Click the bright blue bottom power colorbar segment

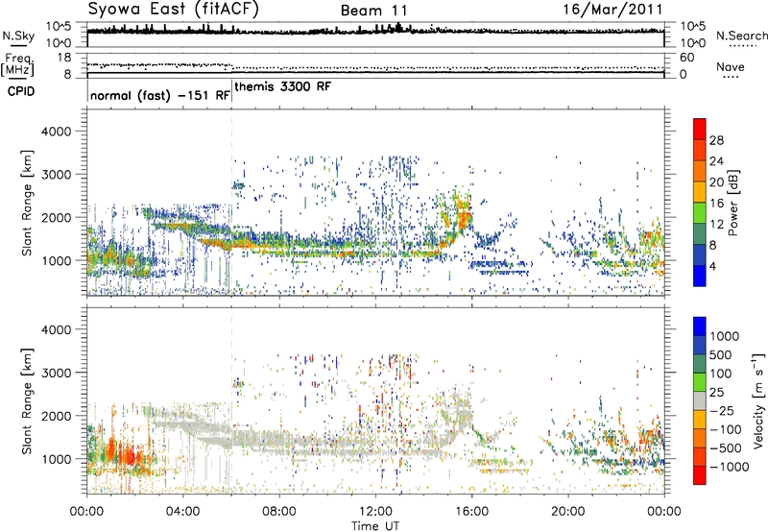click(700, 276)
